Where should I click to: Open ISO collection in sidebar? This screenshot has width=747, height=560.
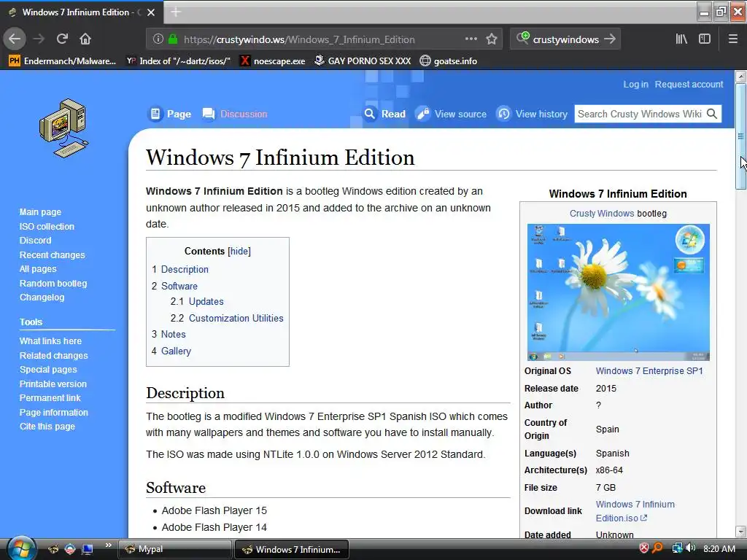[x=47, y=227]
